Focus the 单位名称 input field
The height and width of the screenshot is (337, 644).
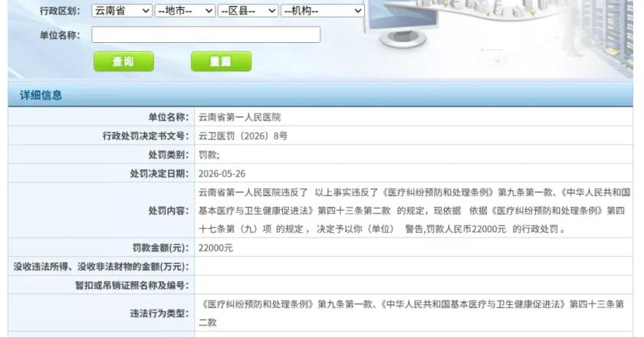tap(205, 34)
